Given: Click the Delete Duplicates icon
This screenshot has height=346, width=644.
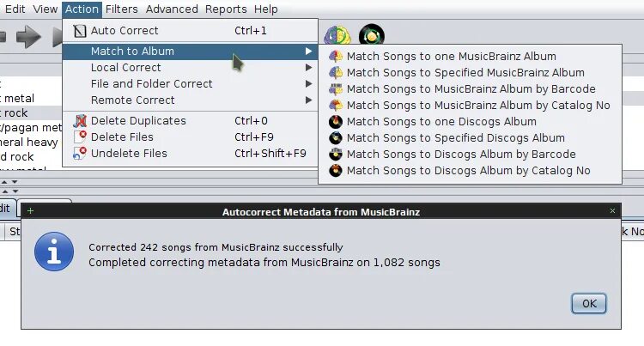Looking at the screenshot, I should pyautogui.click(x=80, y=121).
